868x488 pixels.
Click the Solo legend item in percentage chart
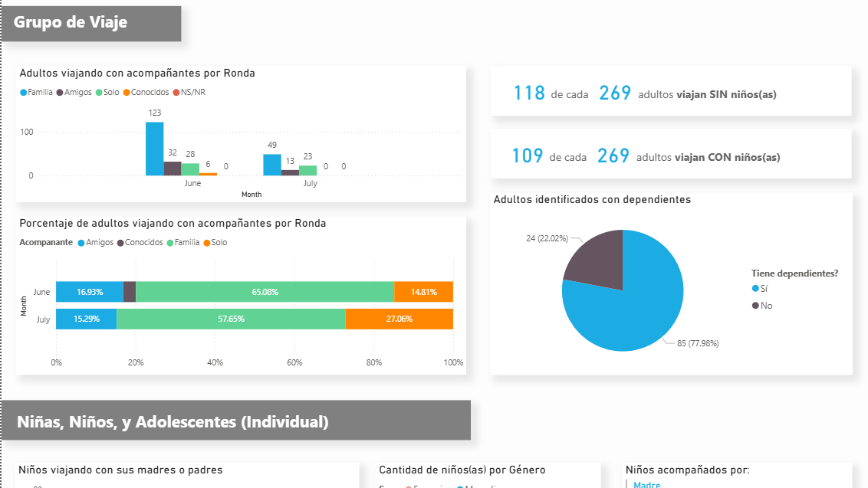point(219,243)
